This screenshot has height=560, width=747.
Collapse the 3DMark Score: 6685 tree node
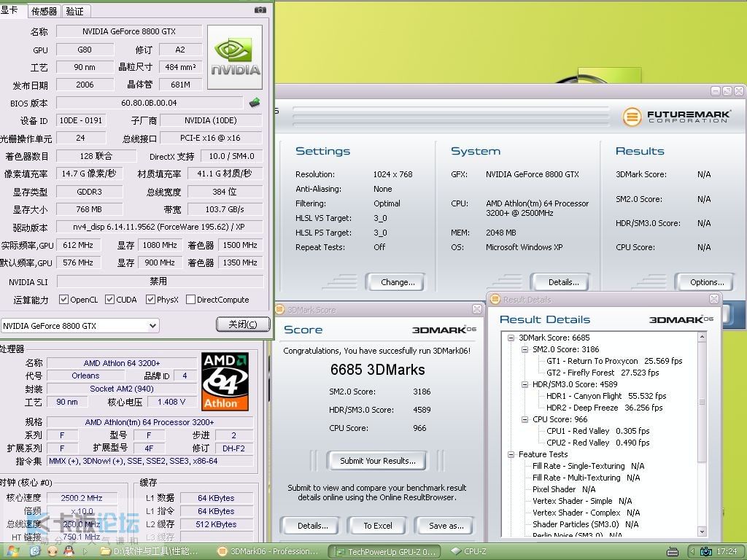pyautogui.click(x=511, y=338)
